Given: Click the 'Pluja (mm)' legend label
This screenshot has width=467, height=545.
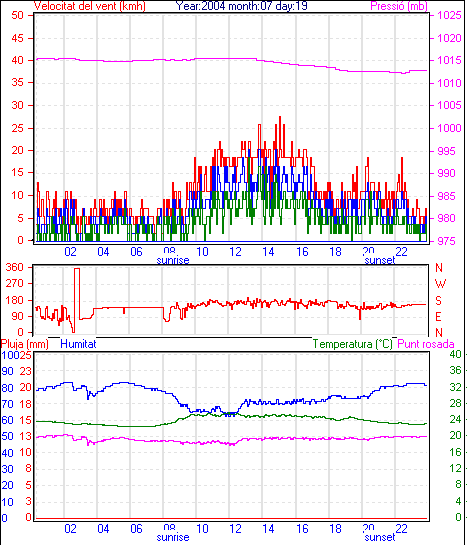Looking at the screenshot, I should pos(24,344).
